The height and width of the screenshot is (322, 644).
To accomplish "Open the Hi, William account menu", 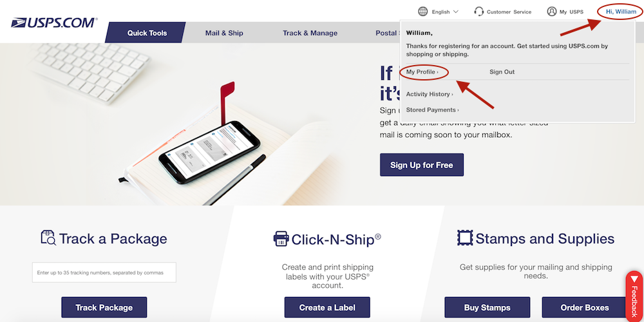I will (x=621, y=12).
